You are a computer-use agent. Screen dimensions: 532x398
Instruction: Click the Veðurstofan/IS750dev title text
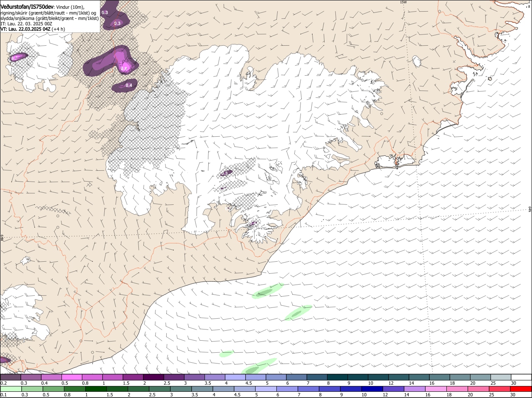click(27, 7)
